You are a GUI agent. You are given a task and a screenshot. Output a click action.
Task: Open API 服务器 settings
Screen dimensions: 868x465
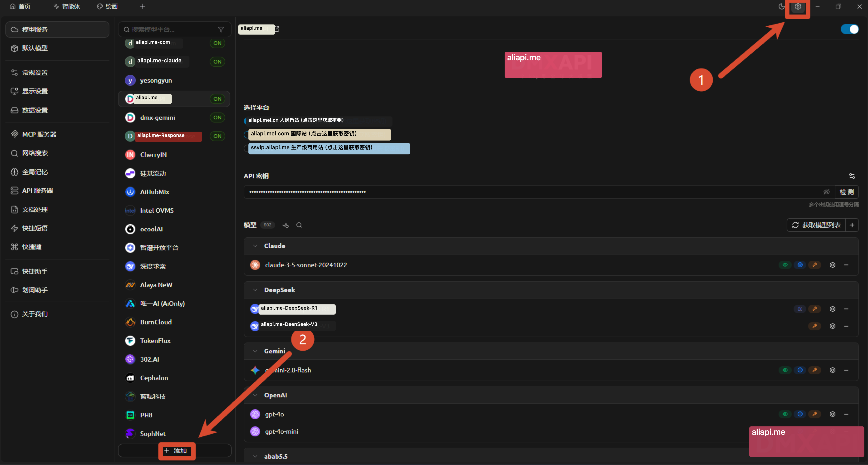tap(57, 191)
